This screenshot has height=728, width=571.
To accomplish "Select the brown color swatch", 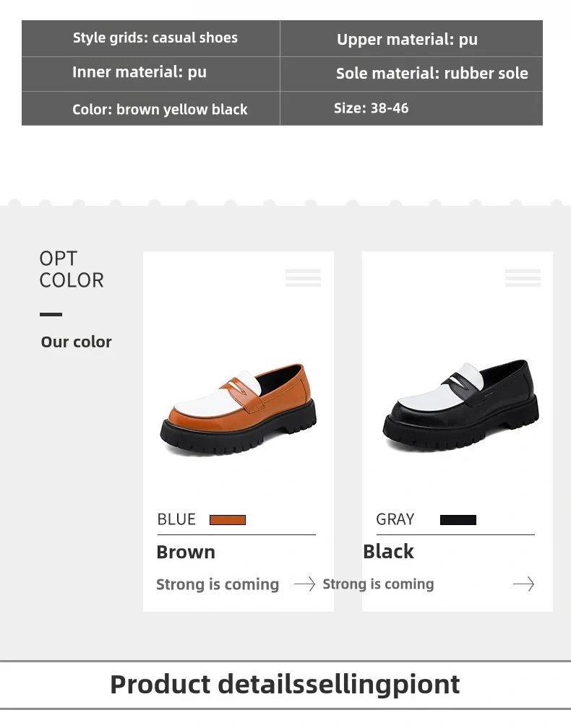I will point(228,520).
